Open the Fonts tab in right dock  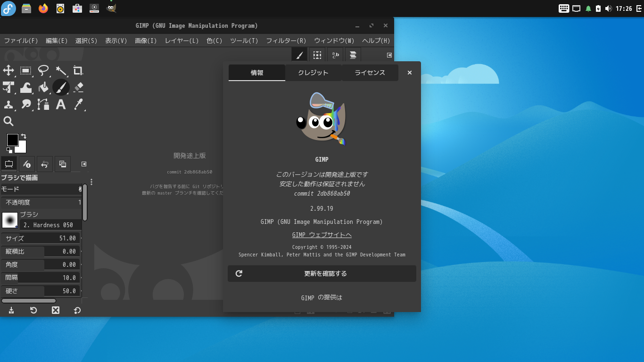(x=335, y=55)
